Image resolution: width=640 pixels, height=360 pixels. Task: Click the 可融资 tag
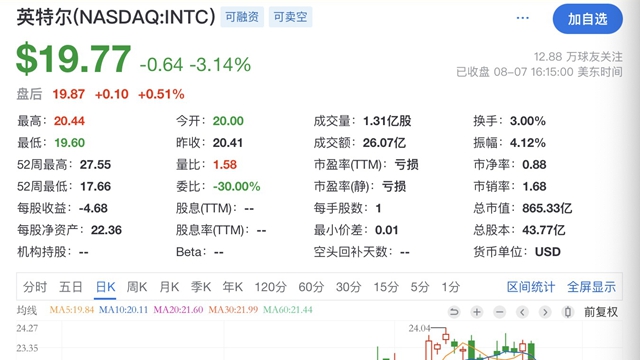point(242,17)
